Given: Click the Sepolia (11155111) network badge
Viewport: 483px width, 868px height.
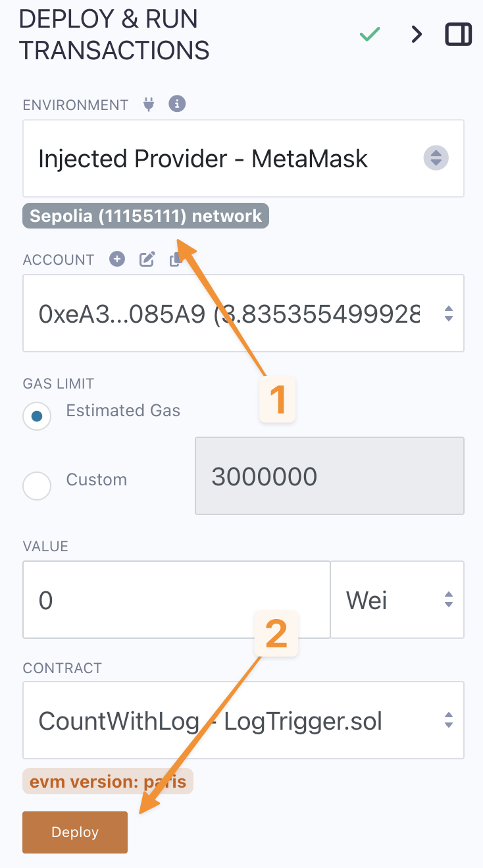Looking at the screenshot, I should coord(145,216).
